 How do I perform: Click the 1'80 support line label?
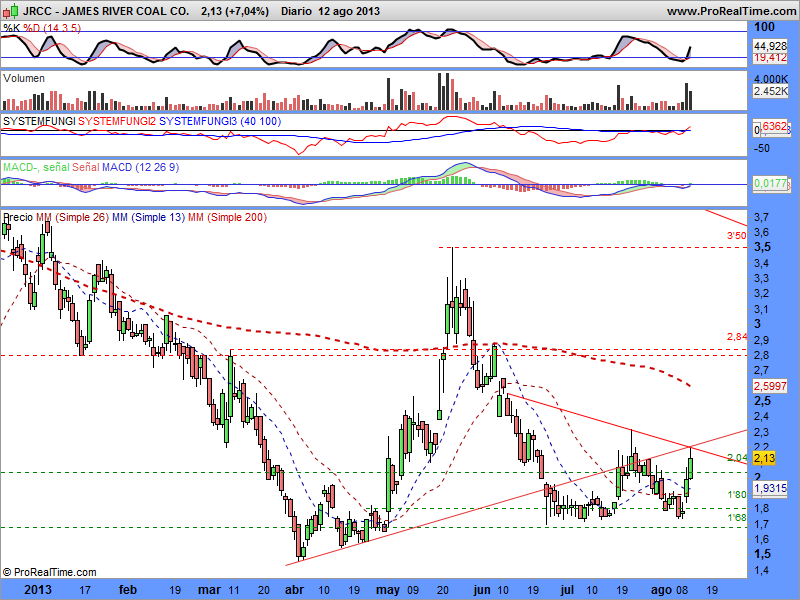[x=737, y=494]
